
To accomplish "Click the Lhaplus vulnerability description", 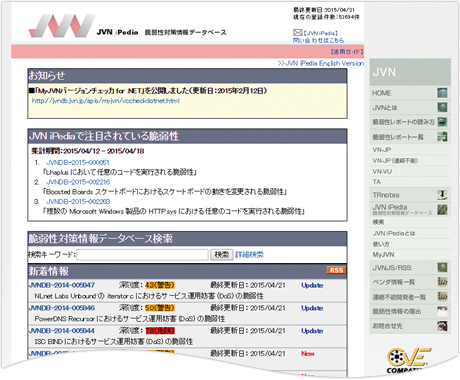I will 120,172.
